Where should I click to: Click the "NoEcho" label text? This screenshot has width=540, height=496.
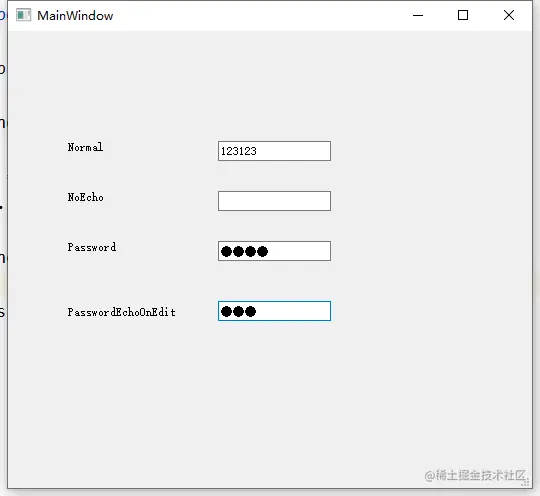[x=85, y=197]
